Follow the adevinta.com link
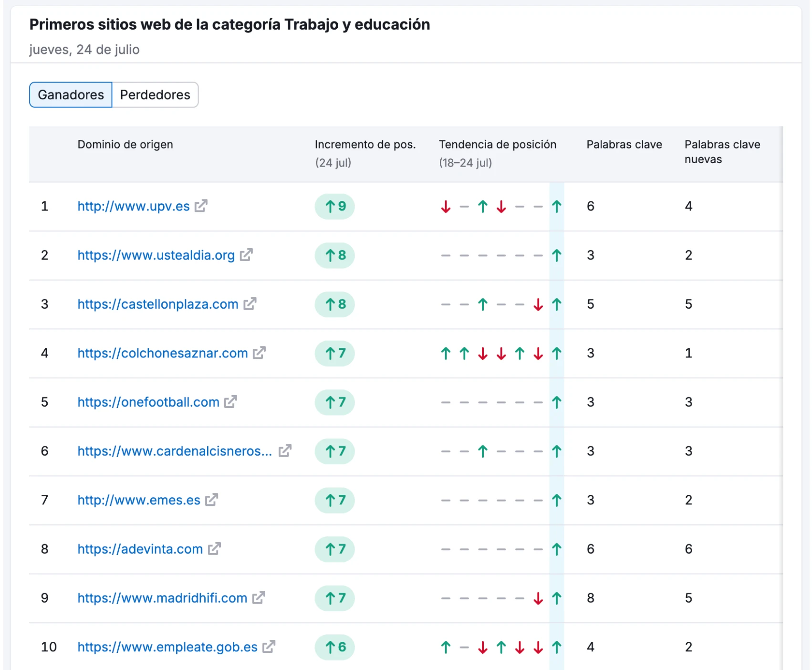This screenshot has width=812, height=670. coord(139,549)
